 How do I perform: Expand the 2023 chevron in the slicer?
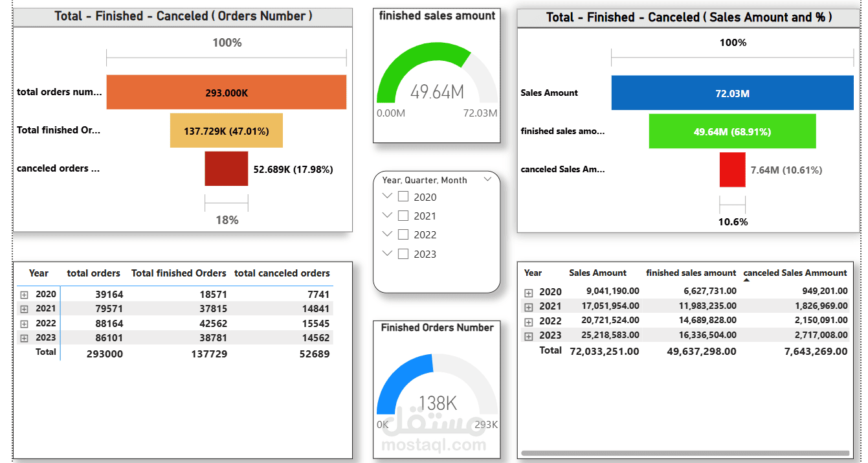coord(387,253)
